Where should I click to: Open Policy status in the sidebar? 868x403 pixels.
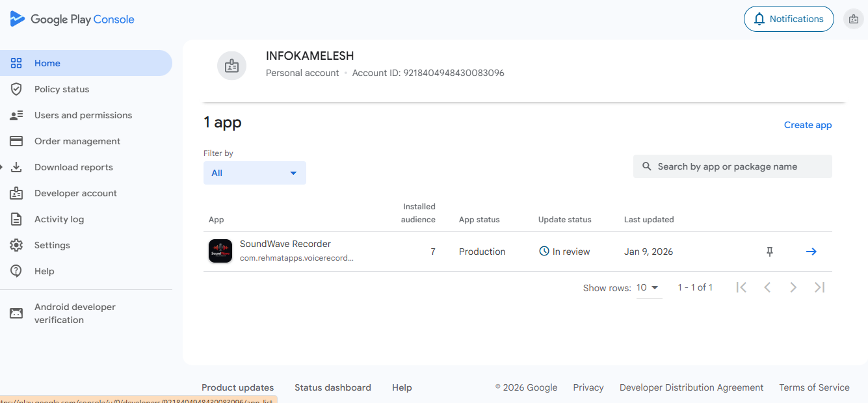pyautogui.click(x=86, y=89)
